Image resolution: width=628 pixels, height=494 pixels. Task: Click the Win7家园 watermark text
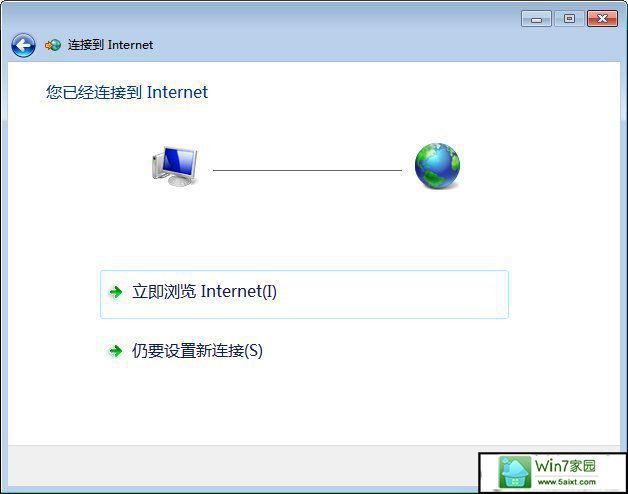[565, 466]
